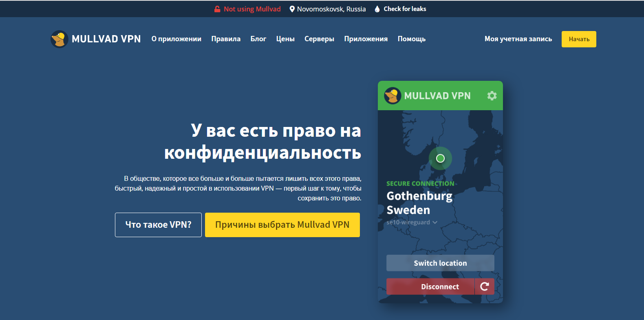Click the "Not using Mullvad" status text
Image resolution: width=644 pixels, height=320 pixels.
point(252,9)
